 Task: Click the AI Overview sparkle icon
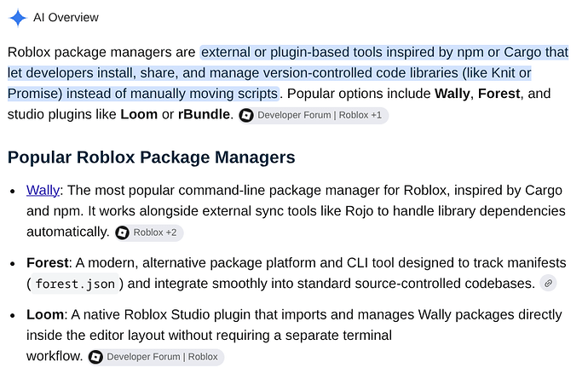(x=18, y=18)
